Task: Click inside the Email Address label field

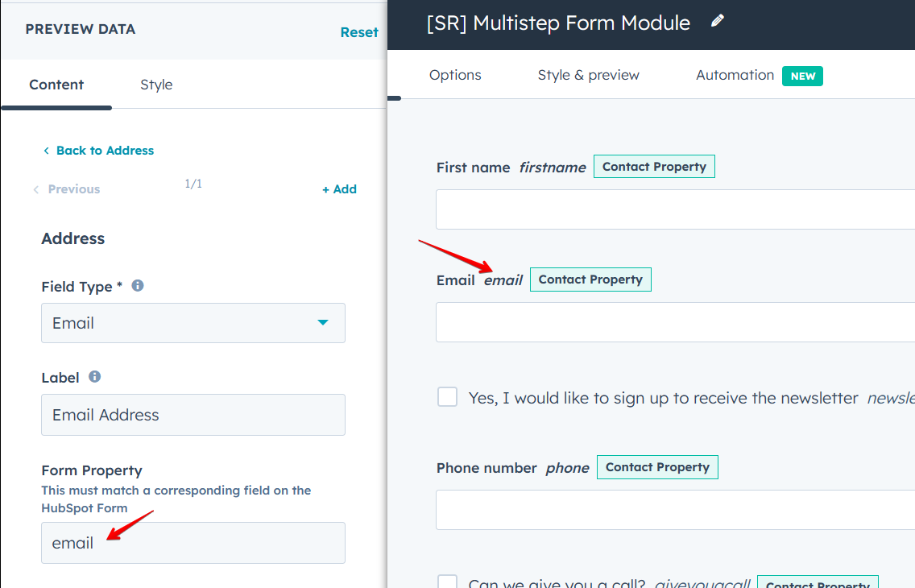Action: (193, 415)
